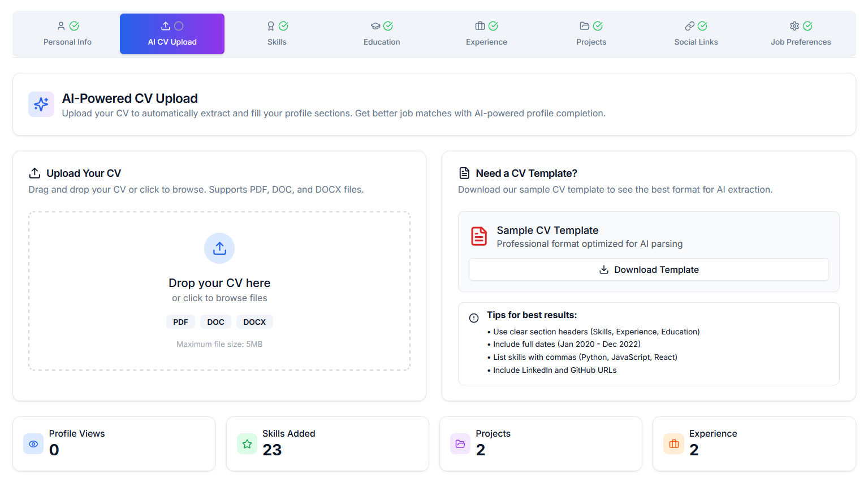The width and height of the screenshot is (868, 483).
Task: Click the PDF file type badge
Action: pos(180,322)
